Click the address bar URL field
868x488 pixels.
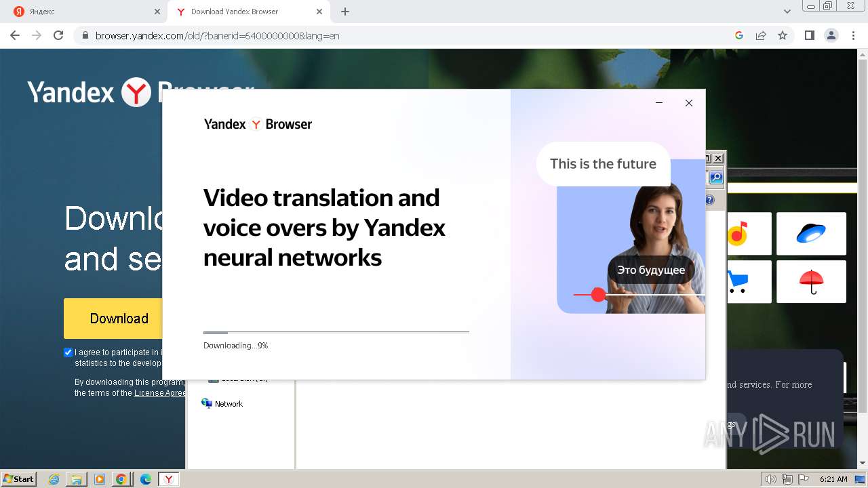click(x=407, y=35)
